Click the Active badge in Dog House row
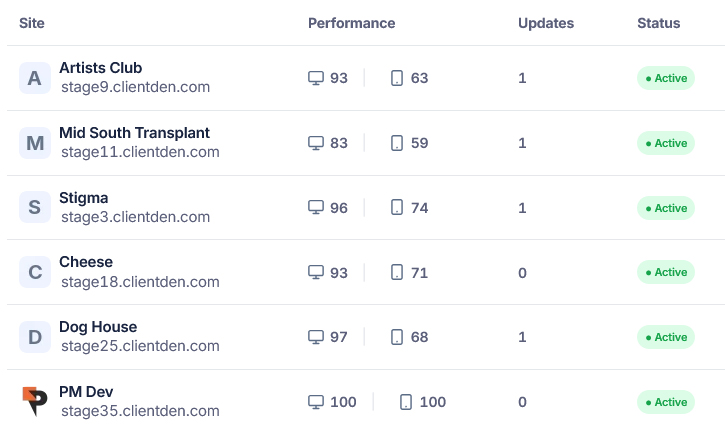The width and height of the screenshot is (725, 430). pyautogui.click(x=666, y=337)
